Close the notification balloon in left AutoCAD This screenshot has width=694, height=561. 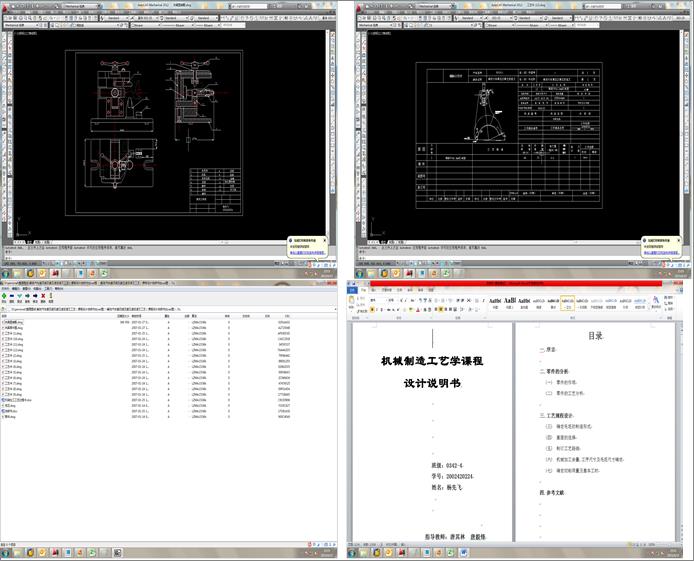point(324,240)
